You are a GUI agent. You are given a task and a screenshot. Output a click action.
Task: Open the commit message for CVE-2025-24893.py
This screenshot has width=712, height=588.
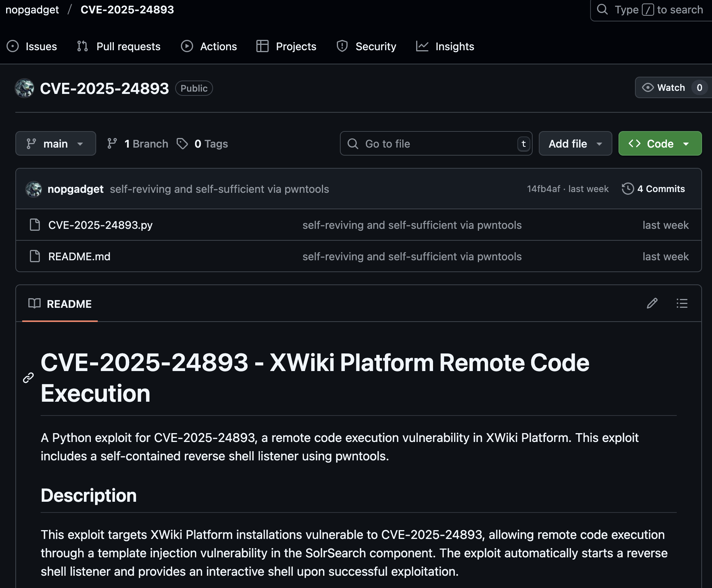(412, 225)
